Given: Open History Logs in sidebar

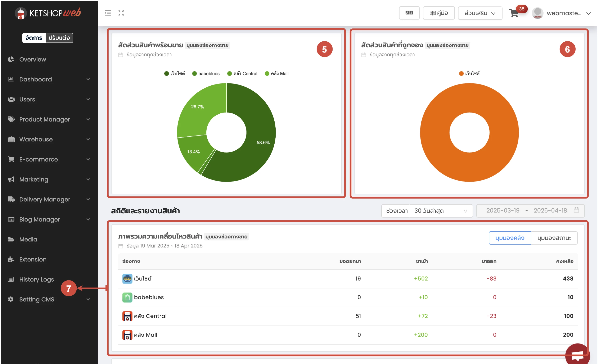Looking at the screenshot, I should pos(36,279).
